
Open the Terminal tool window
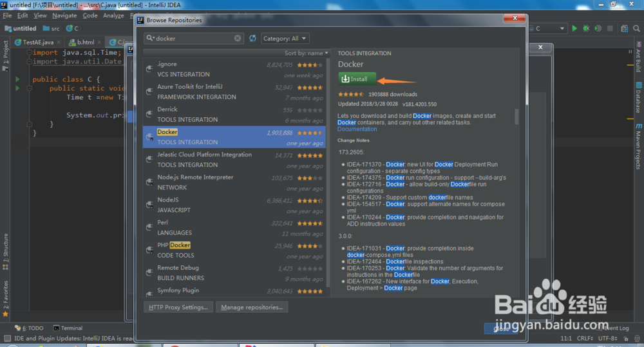click(x=68, y=328)
